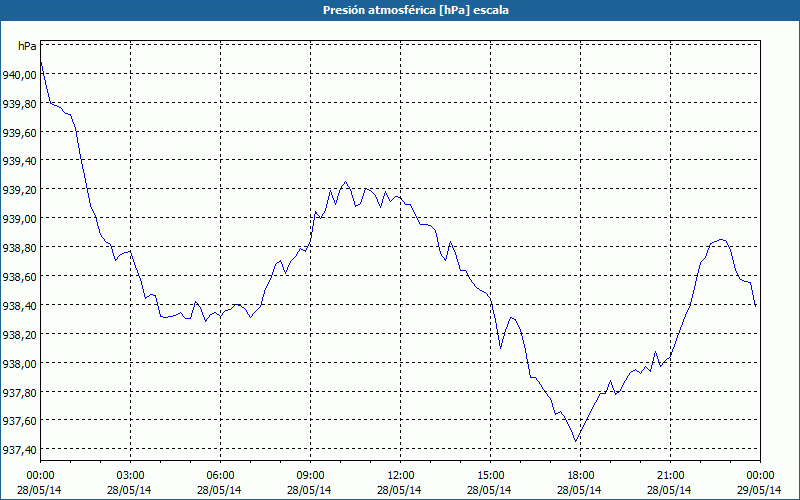
Task: Click the 940,00 y-axis label
Action: (19, 75)
